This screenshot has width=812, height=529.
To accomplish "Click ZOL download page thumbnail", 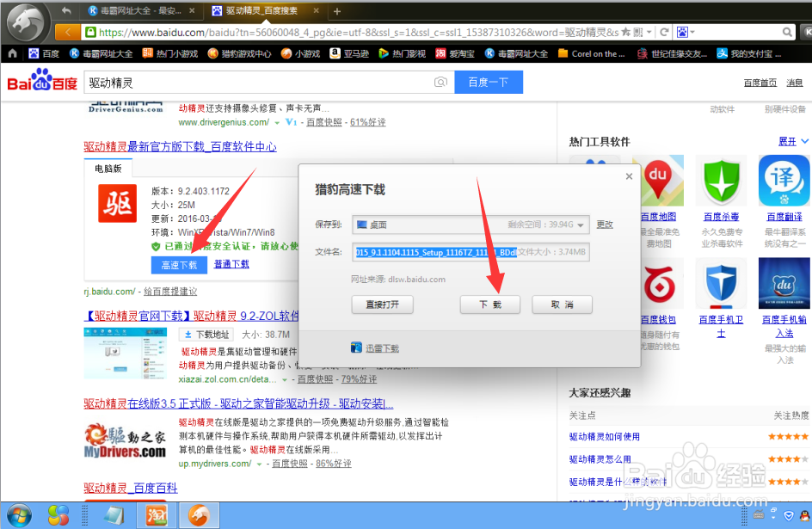I will 126,354.
